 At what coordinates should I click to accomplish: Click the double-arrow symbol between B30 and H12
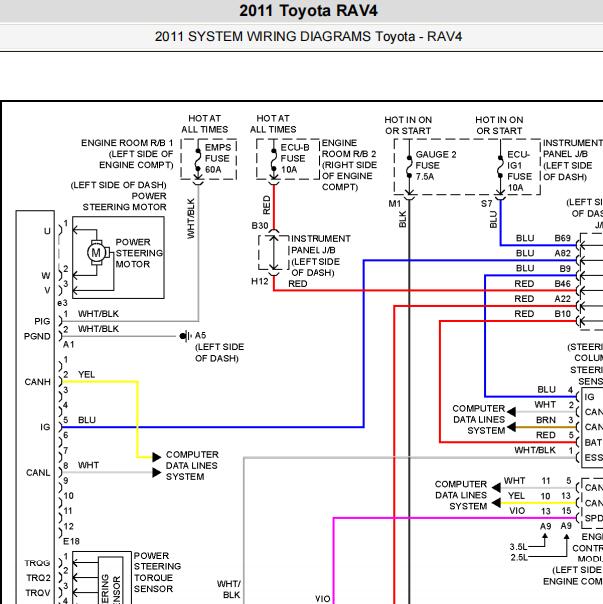[274, 252]
